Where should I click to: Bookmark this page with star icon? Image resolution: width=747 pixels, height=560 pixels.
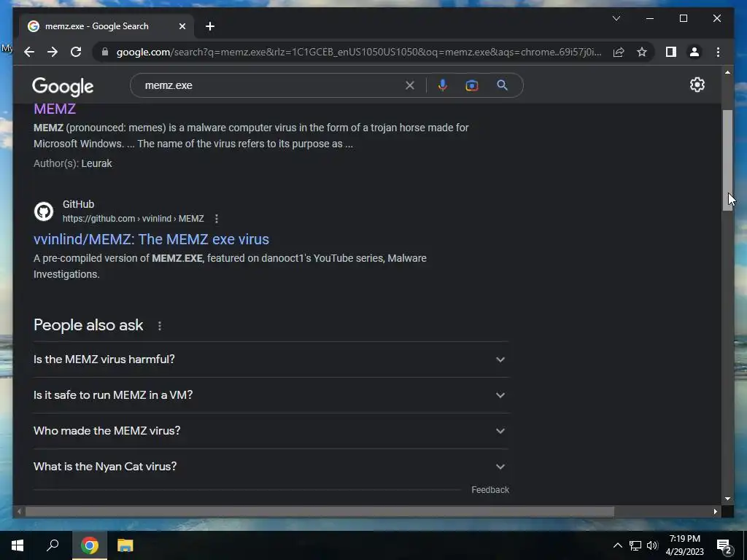[x=642, y=52]
